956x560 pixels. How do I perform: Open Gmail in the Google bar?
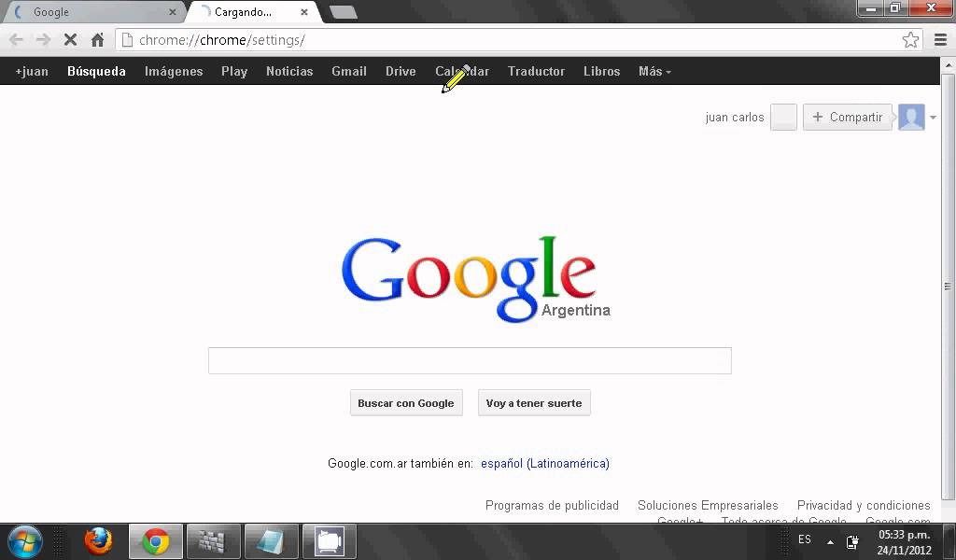click(349, 71)
